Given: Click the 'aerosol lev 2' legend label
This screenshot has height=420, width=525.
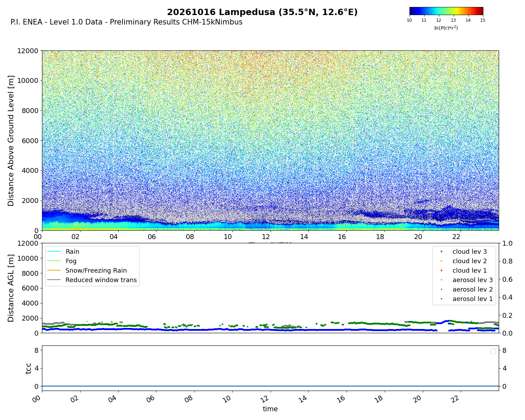Looking at the screenshot, I should 473,289.
